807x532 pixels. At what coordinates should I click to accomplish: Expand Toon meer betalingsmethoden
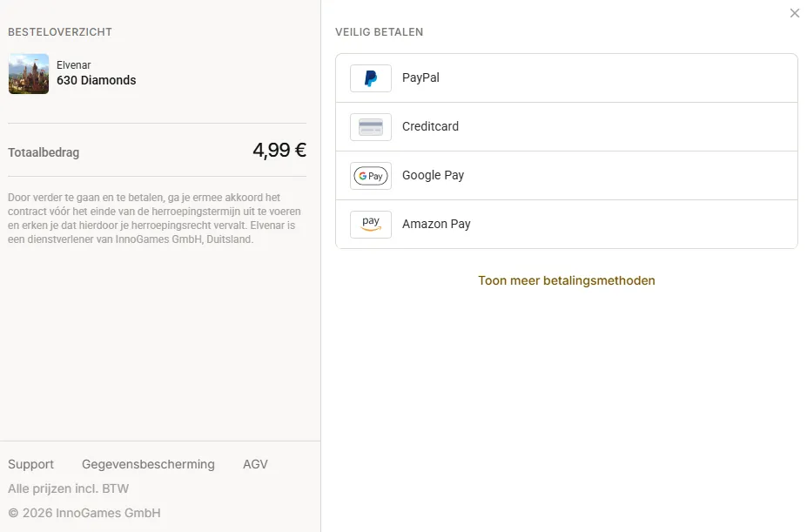coord(566,280)
